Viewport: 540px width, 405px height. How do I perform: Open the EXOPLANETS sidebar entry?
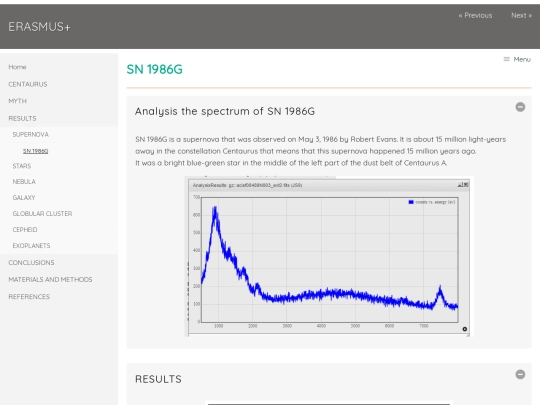pos(31,246)
